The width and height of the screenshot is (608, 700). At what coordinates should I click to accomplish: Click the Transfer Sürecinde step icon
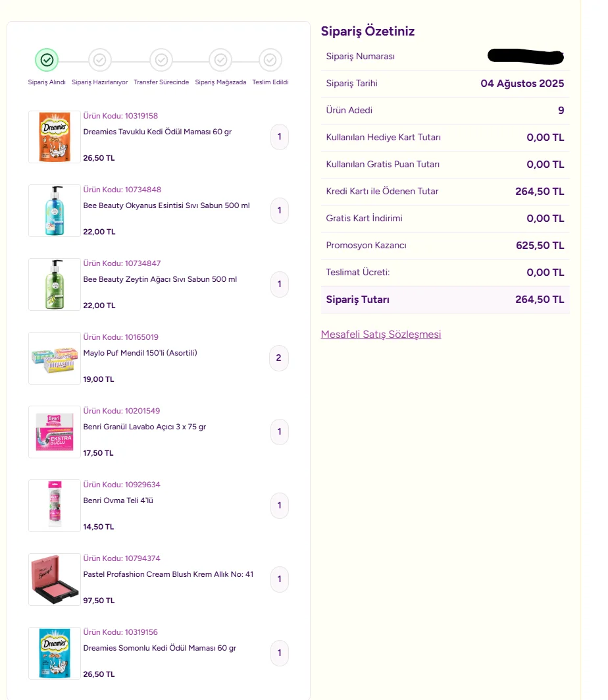(161, 60)
